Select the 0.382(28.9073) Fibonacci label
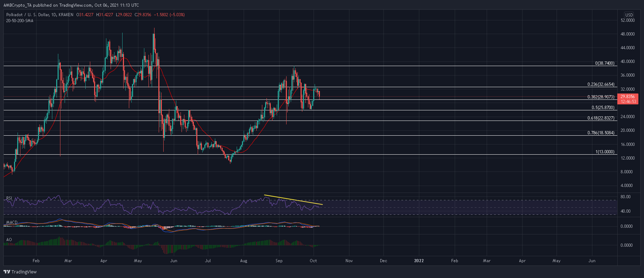 [601, 97]
